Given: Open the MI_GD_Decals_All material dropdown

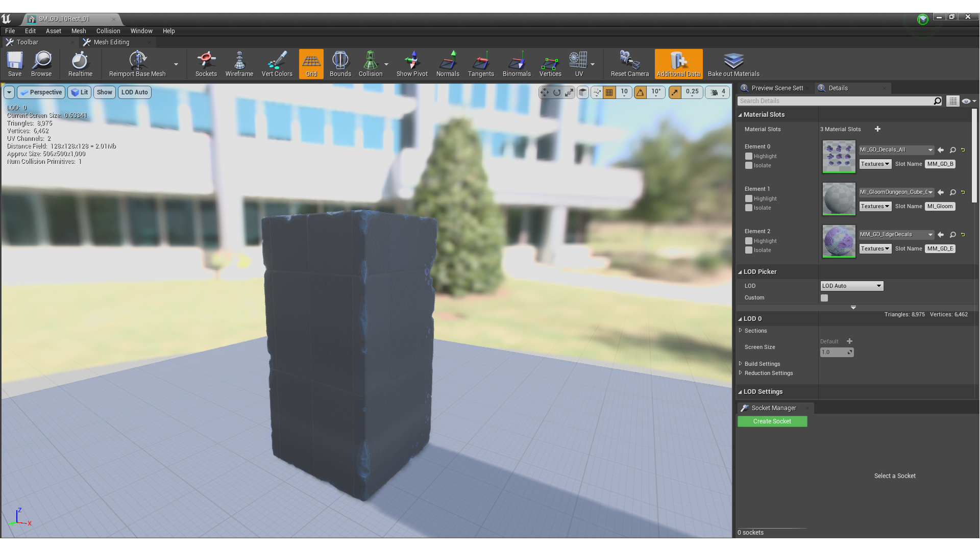Looking at the screenshot, I should (x=896, y=150).
